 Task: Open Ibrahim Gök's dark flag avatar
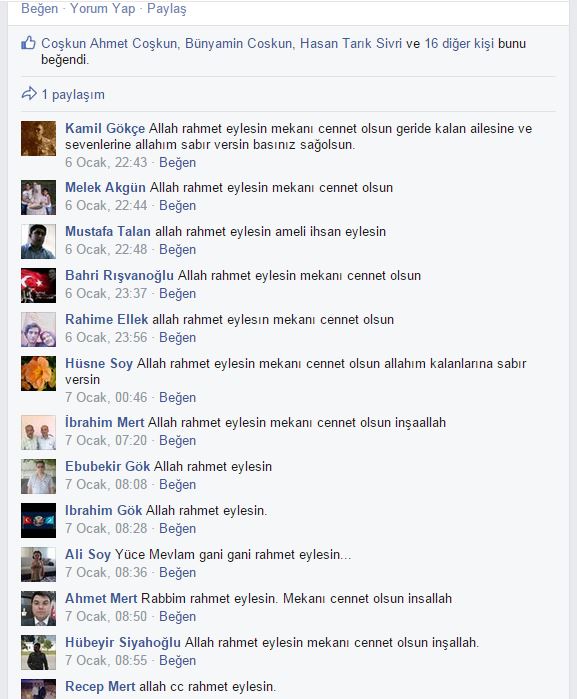(38, 520)
